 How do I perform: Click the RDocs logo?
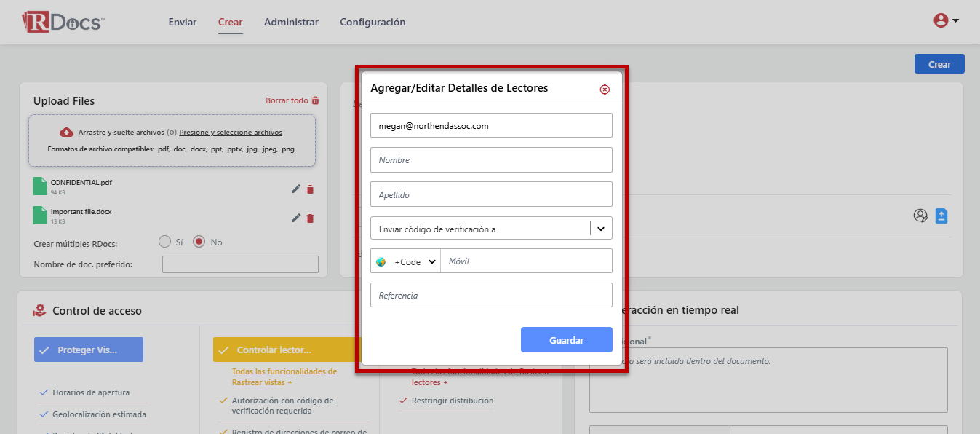(63, 22)
